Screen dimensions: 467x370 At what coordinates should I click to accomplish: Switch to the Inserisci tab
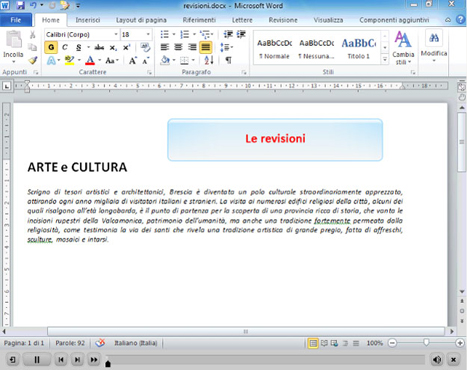pos(88,20)
